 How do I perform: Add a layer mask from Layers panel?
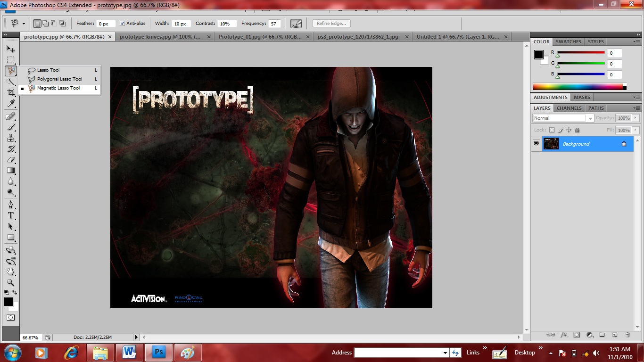click(x=577, y=335)
